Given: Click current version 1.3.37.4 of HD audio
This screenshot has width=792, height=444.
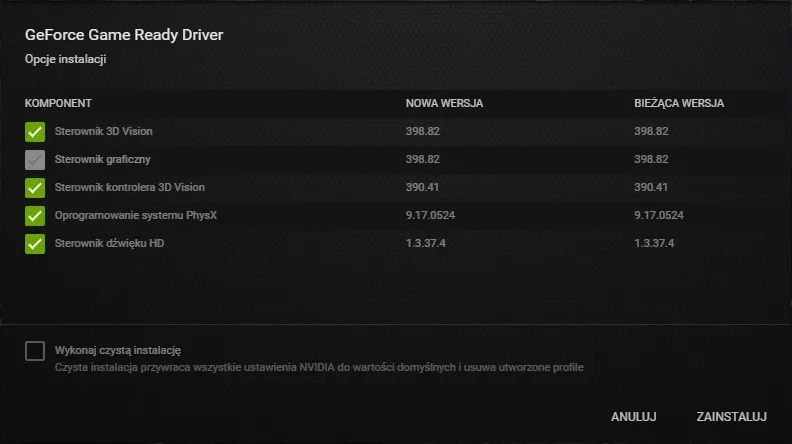Looking at the screenshot, I should 654,243.
